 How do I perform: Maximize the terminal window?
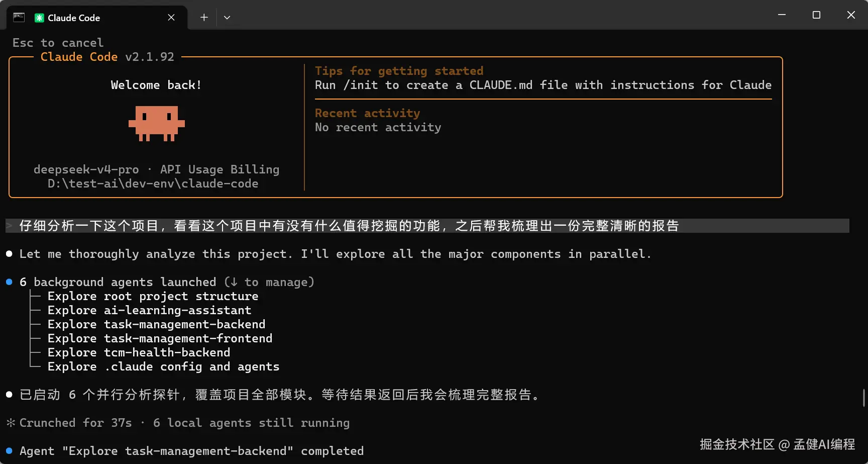point(816,15)
